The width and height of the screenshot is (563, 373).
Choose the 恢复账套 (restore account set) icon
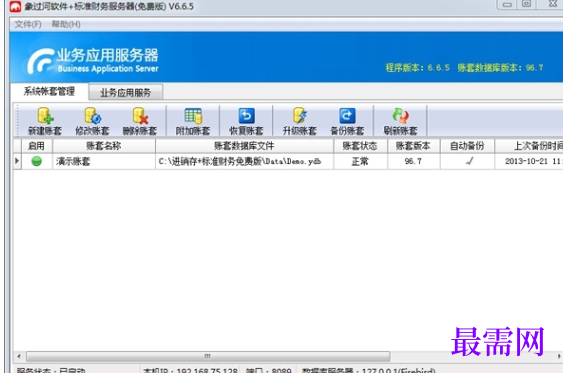point(246,121)
